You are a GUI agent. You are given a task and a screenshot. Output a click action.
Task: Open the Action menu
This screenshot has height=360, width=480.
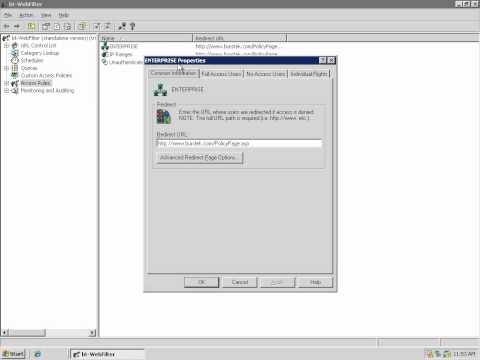[26, 15]
